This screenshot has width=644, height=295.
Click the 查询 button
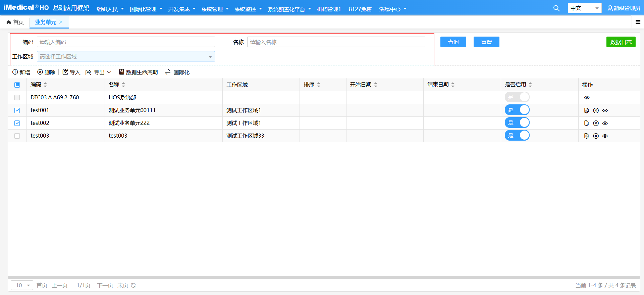pyautogui.click(x=453, y=42)
